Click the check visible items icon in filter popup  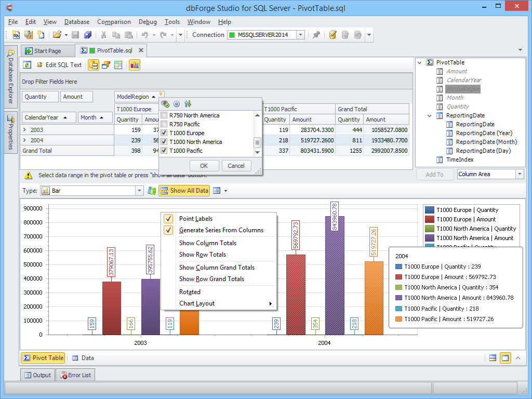(165, 104)
